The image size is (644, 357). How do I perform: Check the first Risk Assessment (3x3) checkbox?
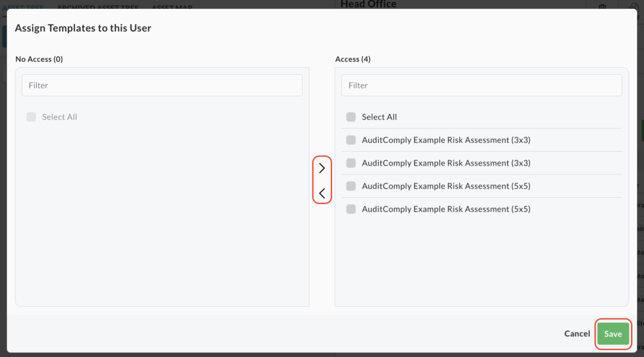point(351,140)
